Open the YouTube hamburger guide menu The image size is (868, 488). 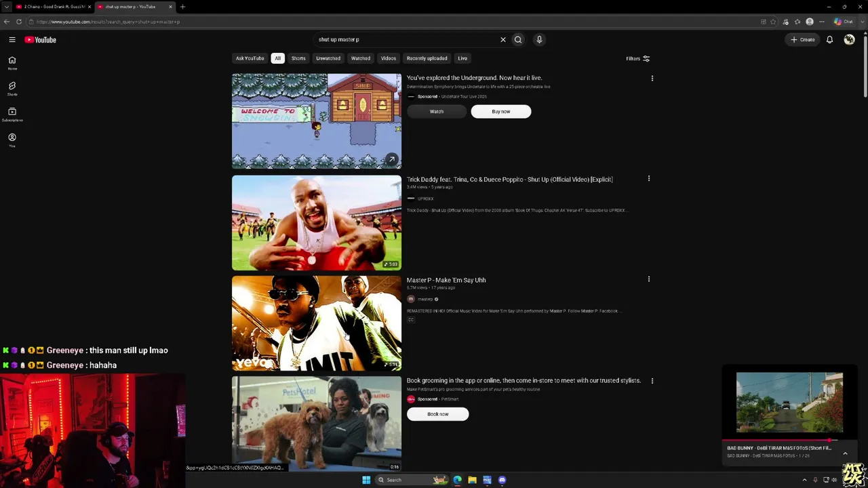12,39
